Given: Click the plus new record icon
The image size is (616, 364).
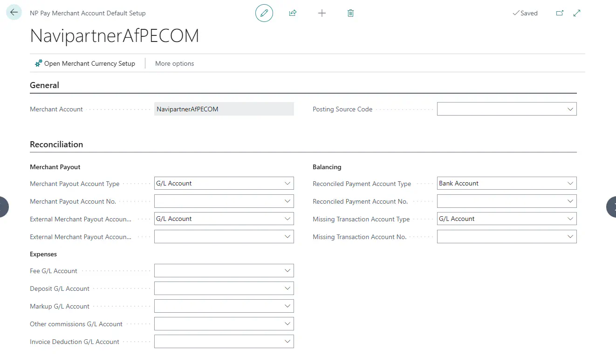Looking at the screenshot, I should 322,13.
